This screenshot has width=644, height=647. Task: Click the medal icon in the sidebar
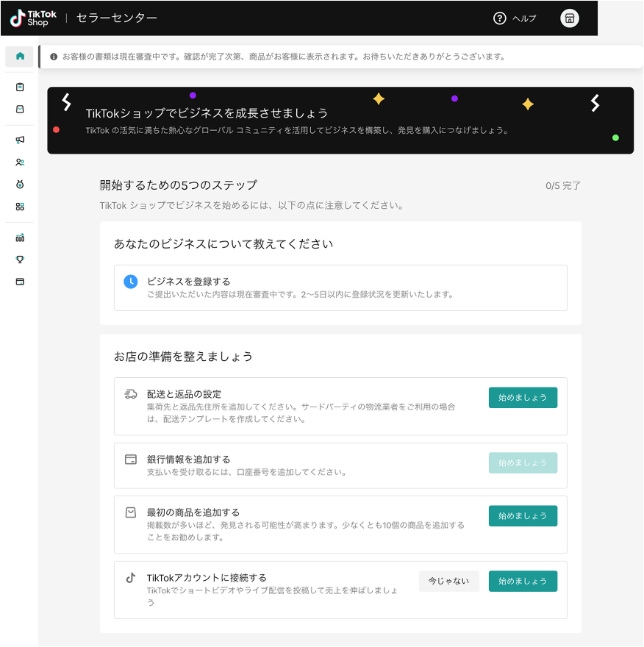tap(20, 185)
